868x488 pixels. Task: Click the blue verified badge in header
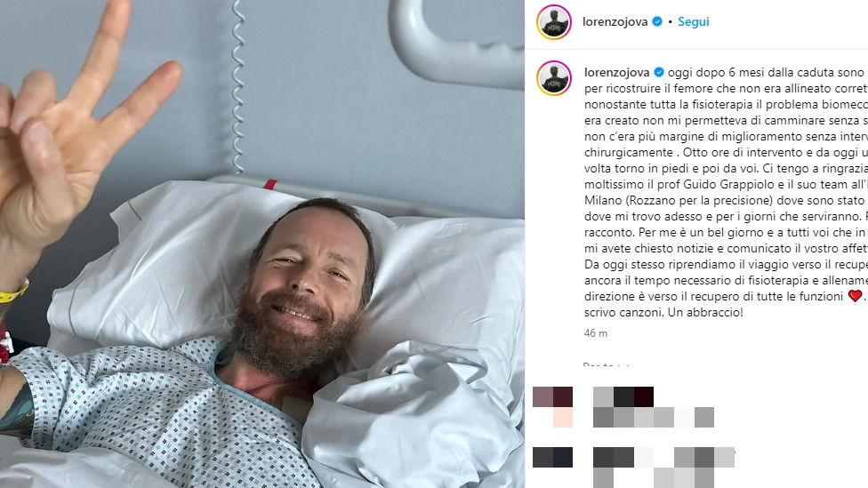[x=657, y=21]
